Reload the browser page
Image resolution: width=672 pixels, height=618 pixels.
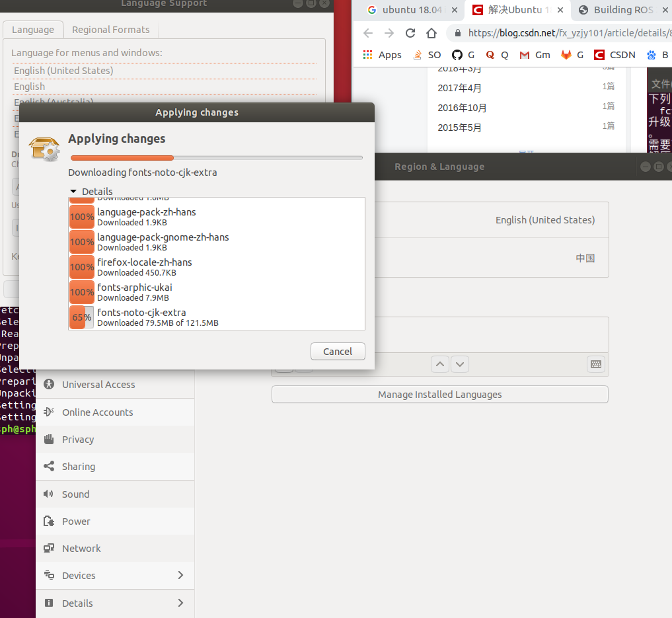pos(410,33)
